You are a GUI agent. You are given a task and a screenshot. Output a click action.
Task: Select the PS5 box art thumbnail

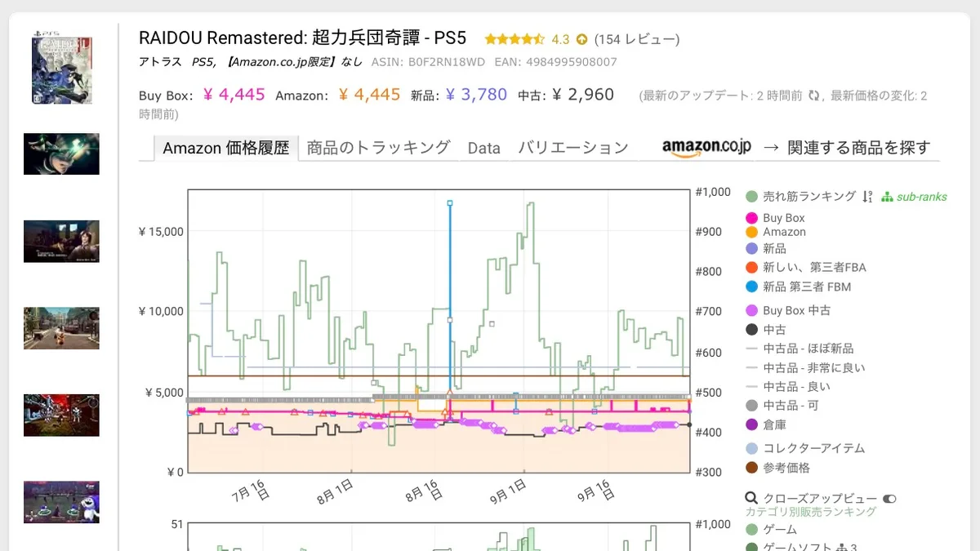pos(61,67)
